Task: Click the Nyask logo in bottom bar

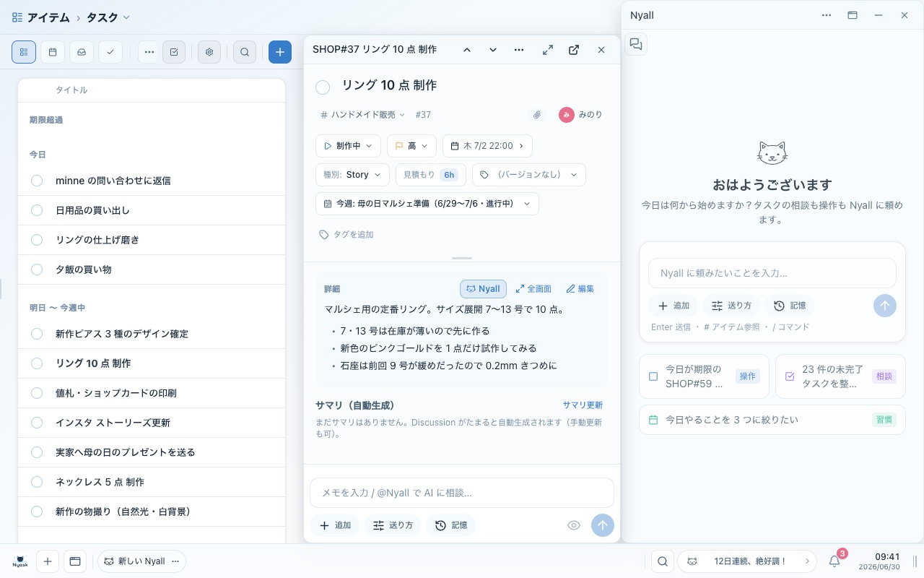Action: [20, 561]
